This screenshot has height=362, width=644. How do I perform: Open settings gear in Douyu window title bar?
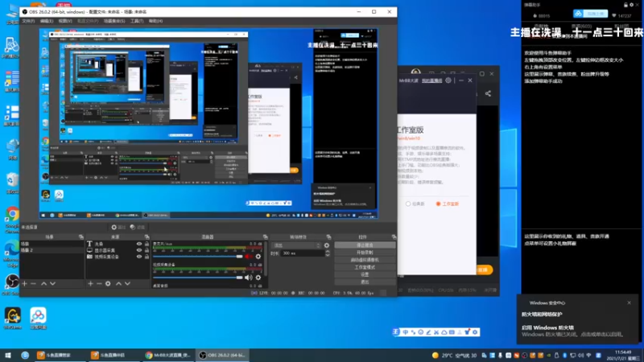(x=448, y=80)
